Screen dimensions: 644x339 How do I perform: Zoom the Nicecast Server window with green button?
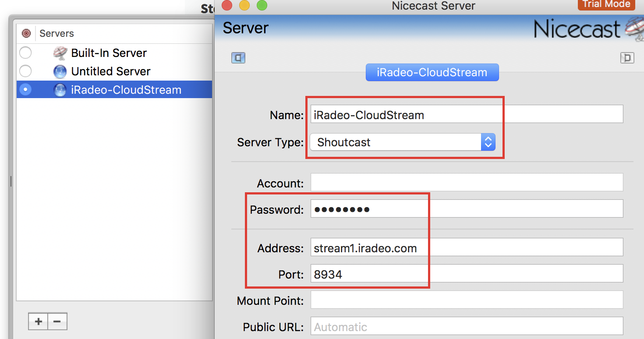click(262, 5)
